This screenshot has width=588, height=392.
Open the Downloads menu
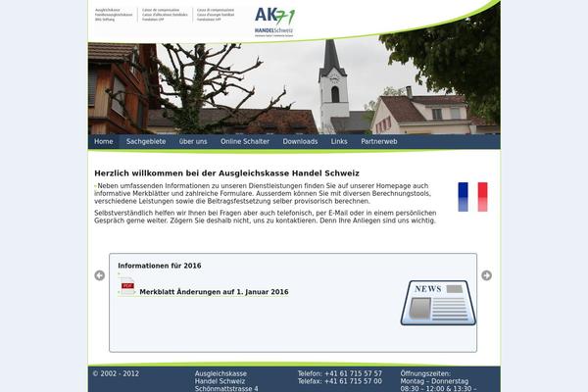click(x=300, y=141)
